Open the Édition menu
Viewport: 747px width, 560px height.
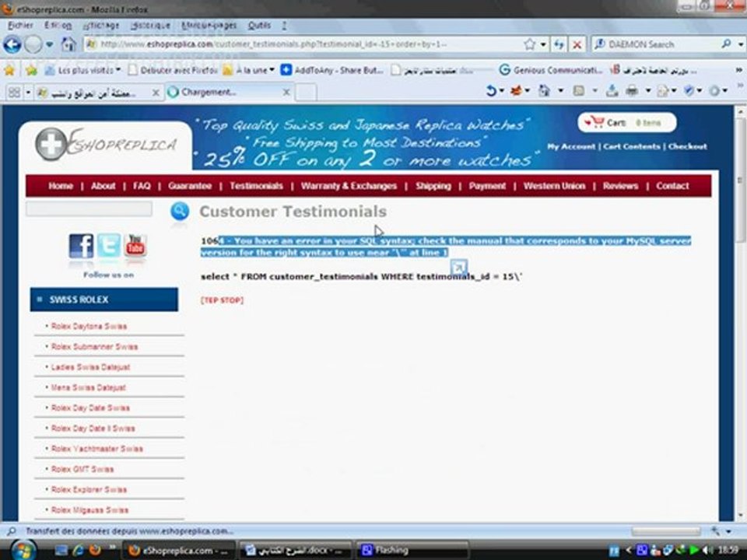coord(58,25)
